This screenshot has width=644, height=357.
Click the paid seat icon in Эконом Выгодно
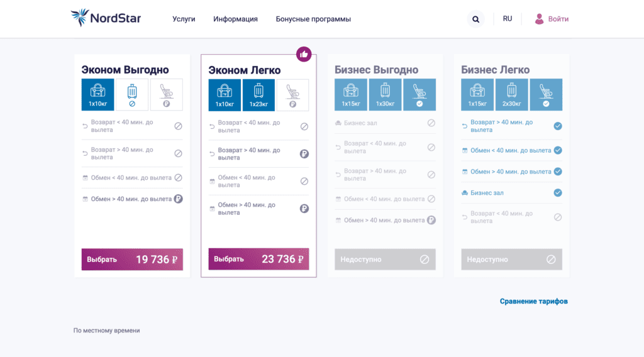click(x=166, y=95)
